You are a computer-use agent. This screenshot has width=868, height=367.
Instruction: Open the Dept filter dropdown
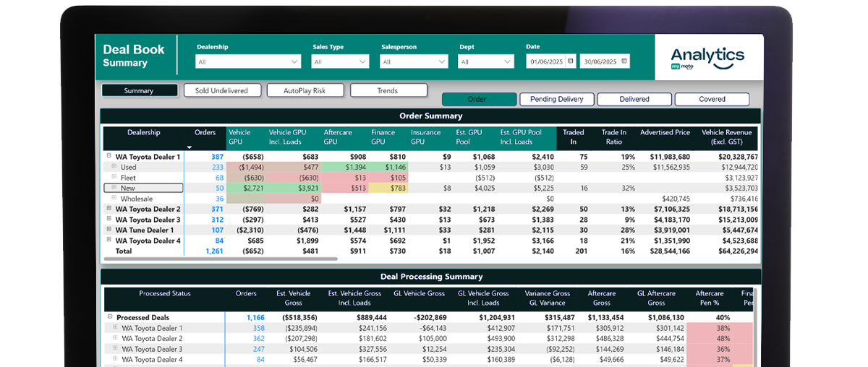pos(487,61)
